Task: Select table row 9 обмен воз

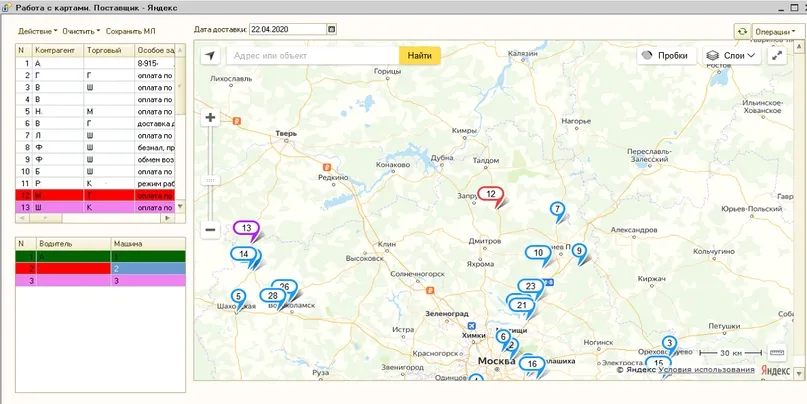Action: (95, 160)
